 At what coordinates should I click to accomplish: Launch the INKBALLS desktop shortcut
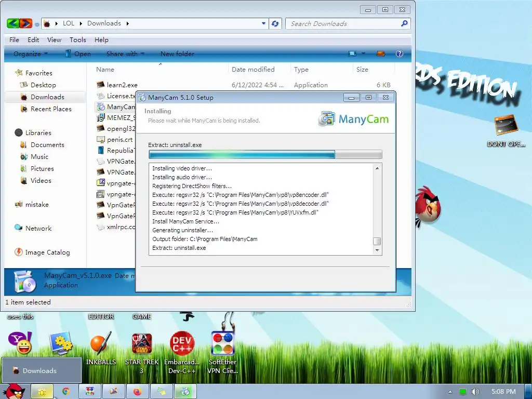(101, 348)
